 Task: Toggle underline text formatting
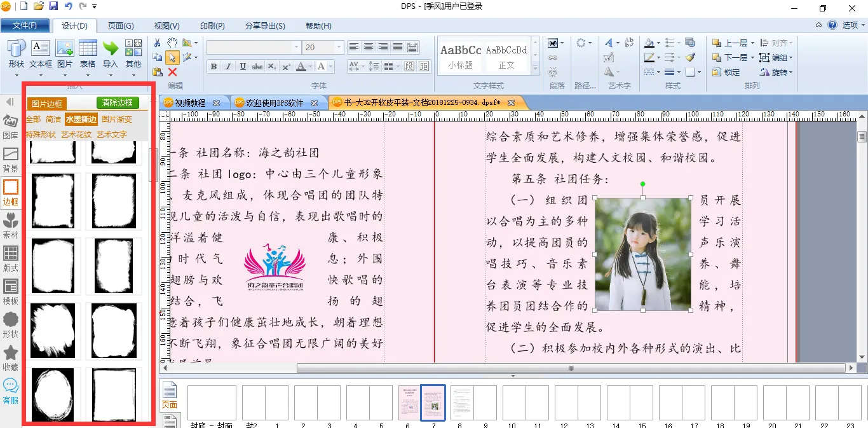[243, 67]
